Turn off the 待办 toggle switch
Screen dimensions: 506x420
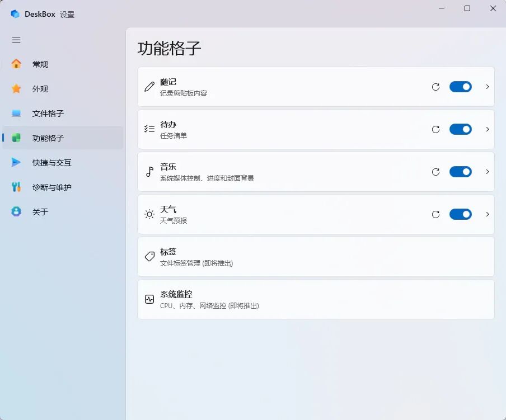click(x=461, y=129)
